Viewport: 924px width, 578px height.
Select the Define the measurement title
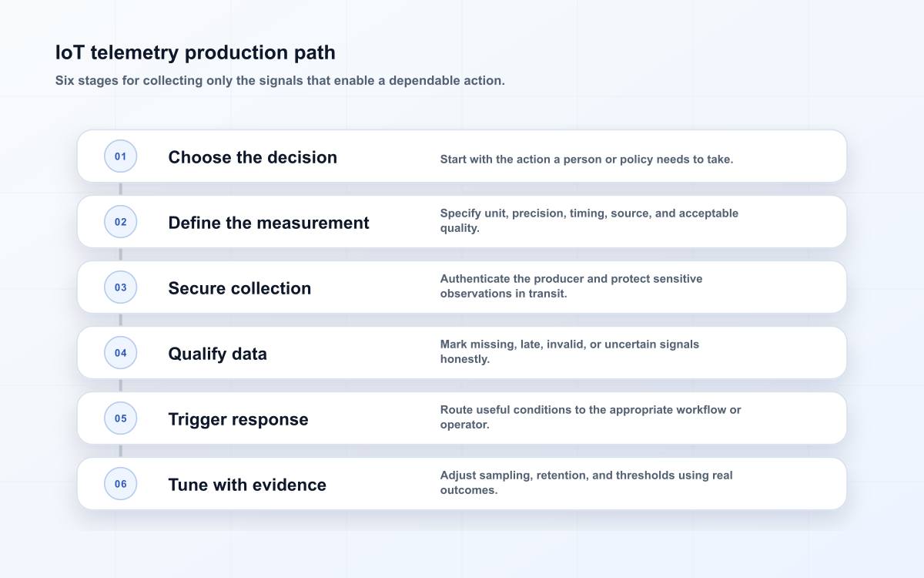(269, 223)
